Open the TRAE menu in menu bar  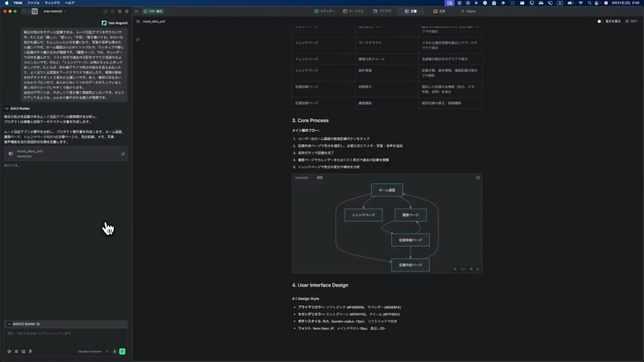pyautogui.click(x=18, y=3)
